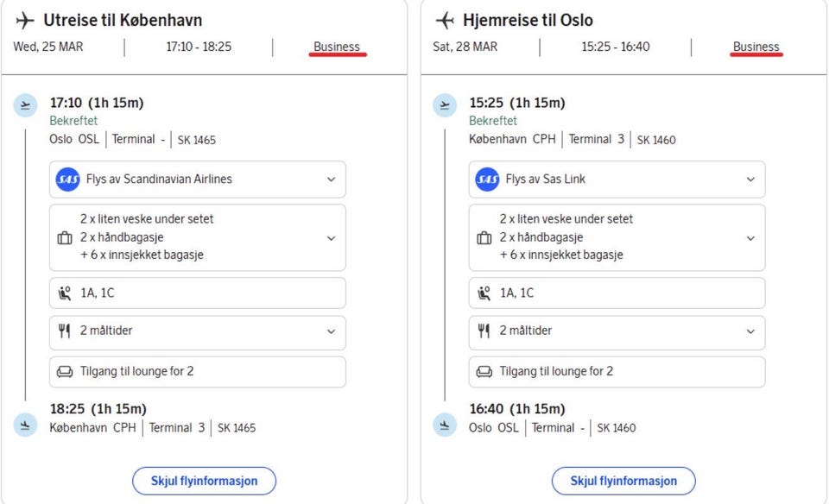Click the return arrival plane icon at 16:40
The width and height of the screenshot is (829, 504).
[x=445, y=424]
